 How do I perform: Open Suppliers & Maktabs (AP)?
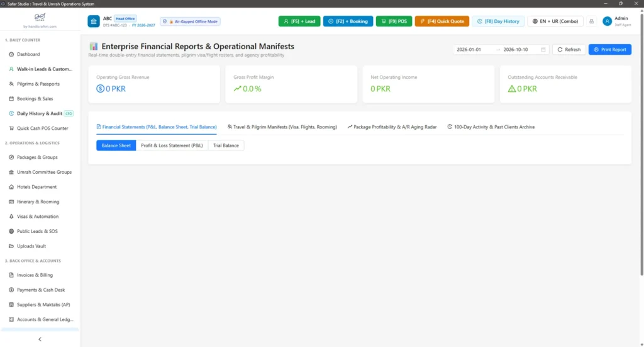coord(40,305)
